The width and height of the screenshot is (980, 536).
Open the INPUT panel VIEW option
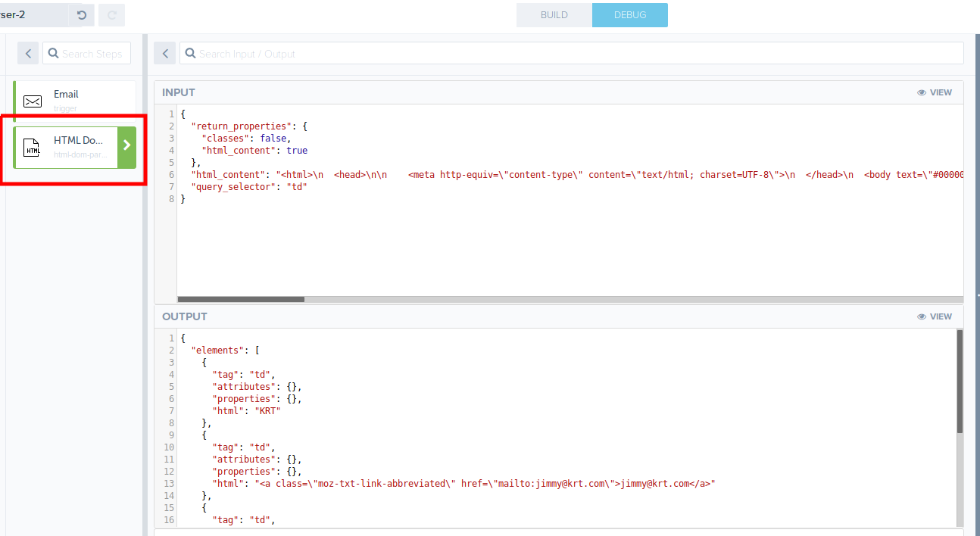(940, 92)
